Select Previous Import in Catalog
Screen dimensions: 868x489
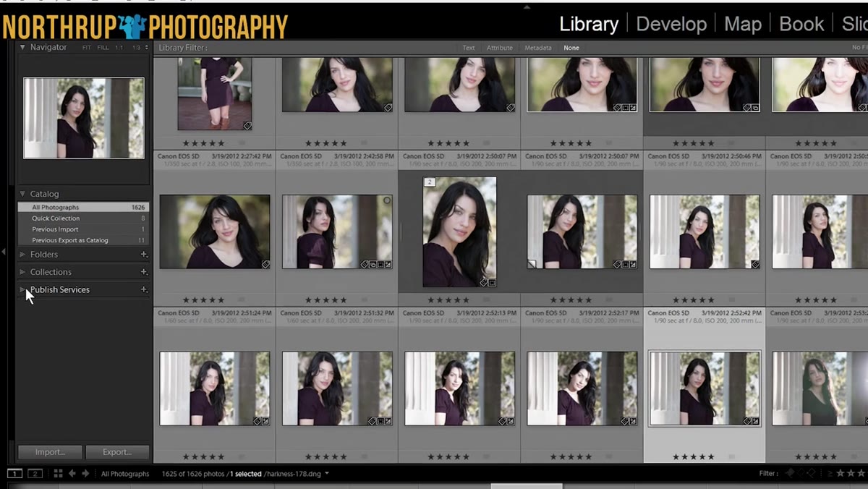83,229
